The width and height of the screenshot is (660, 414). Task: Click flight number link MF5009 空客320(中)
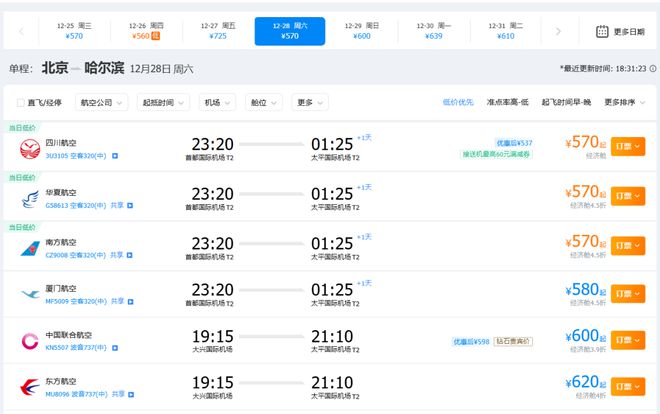point(76,301)
